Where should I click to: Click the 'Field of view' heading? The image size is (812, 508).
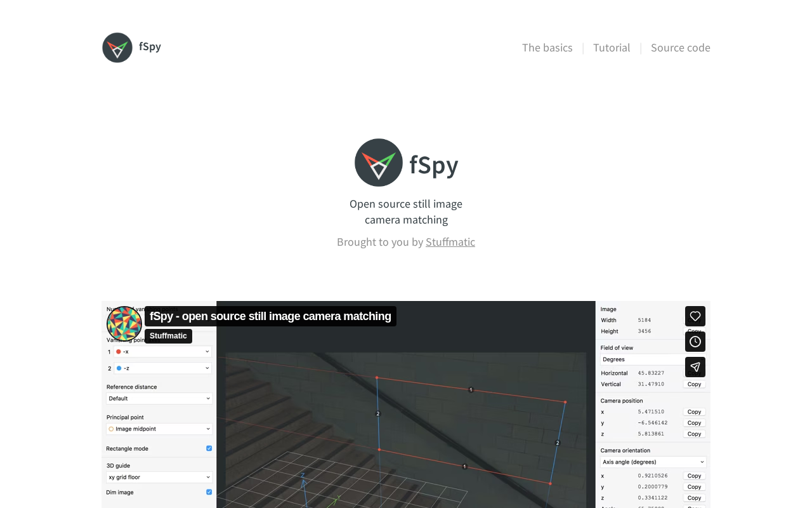(617, 348)
